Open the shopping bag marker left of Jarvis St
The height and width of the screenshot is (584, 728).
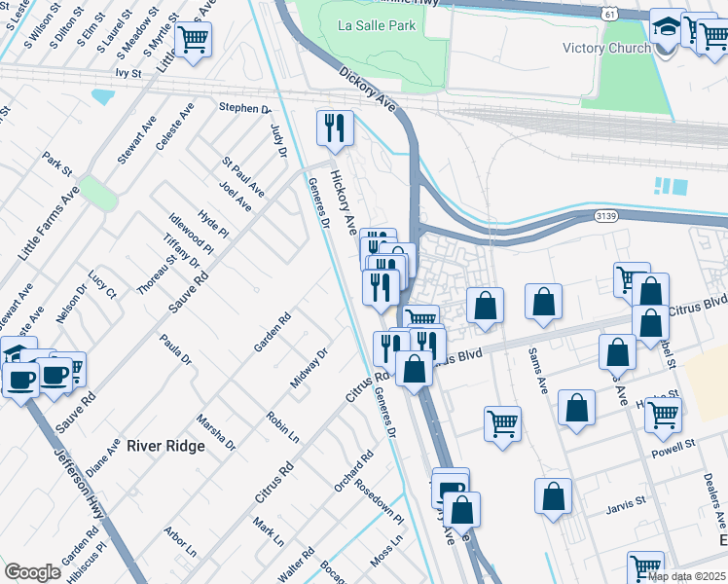[x=553, y=497]
